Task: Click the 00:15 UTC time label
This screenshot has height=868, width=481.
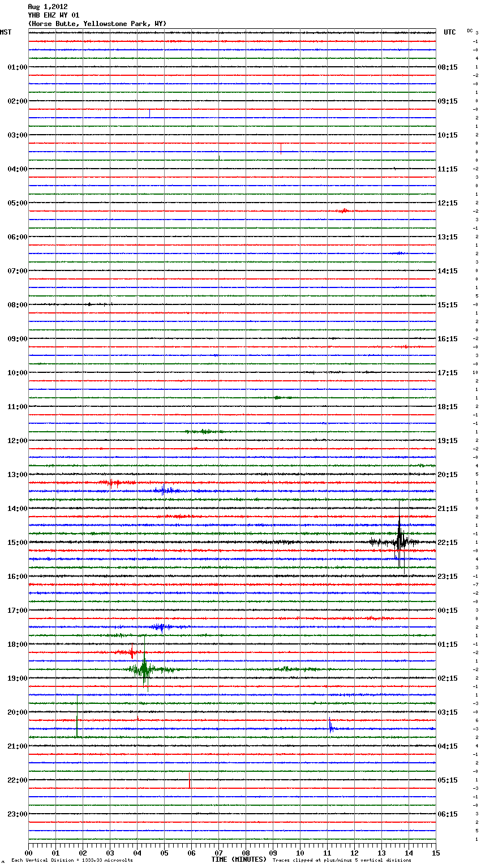Action: pos(448,611)
